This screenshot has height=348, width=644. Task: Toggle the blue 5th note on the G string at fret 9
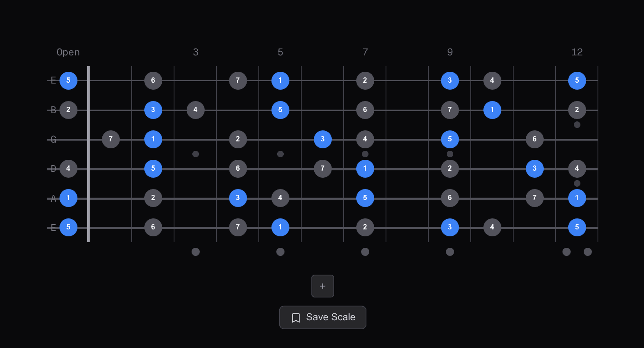pyautogui.click(x=450, y=139)
